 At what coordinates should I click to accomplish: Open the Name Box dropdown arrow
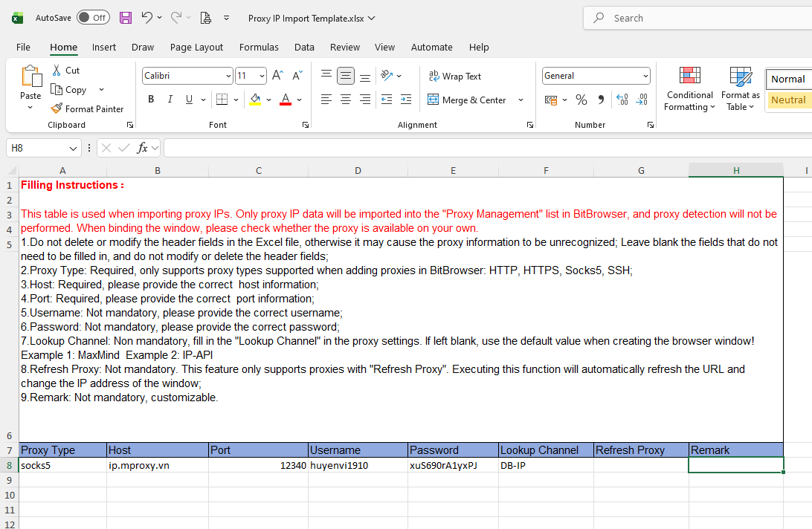coord(73,149)
